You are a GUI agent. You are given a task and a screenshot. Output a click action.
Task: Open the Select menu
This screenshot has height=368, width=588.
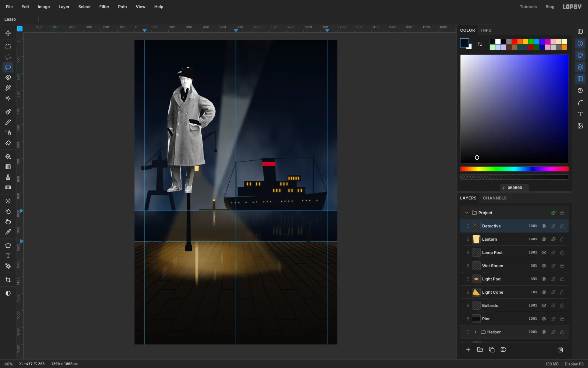pos(84,7)
